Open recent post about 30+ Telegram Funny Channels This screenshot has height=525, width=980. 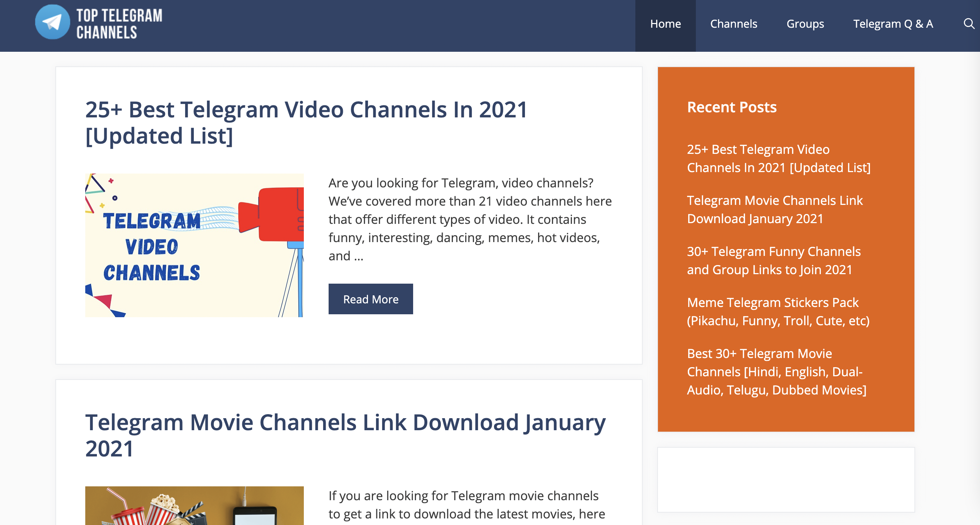pos(774,260)
